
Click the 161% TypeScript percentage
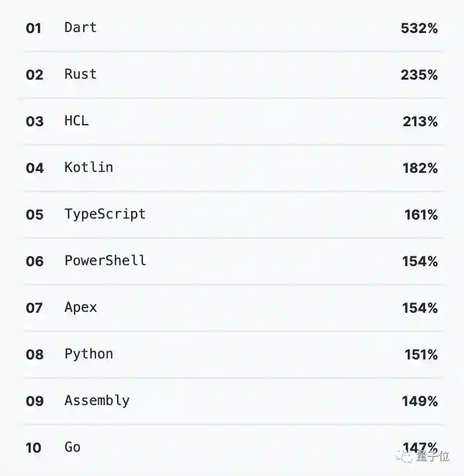421,215
